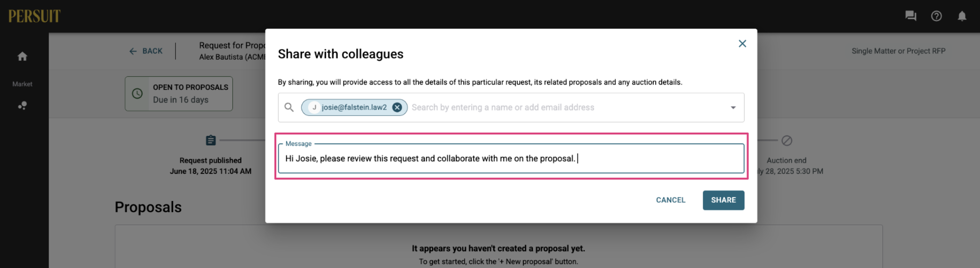Go to Home in sidebar
The height and width of the screenshot is (268, 980).
click(x=22, y=56)
